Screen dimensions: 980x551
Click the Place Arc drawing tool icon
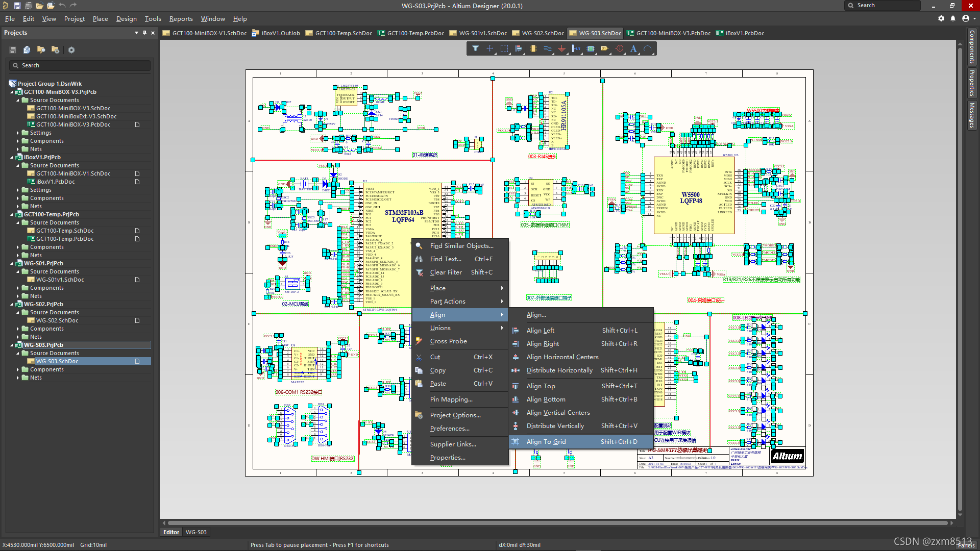[x=648, y=49]
